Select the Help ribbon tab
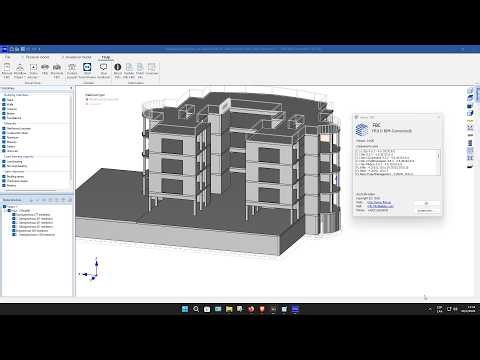This screenshot has width=480, height=360. [x=106, y=57]
